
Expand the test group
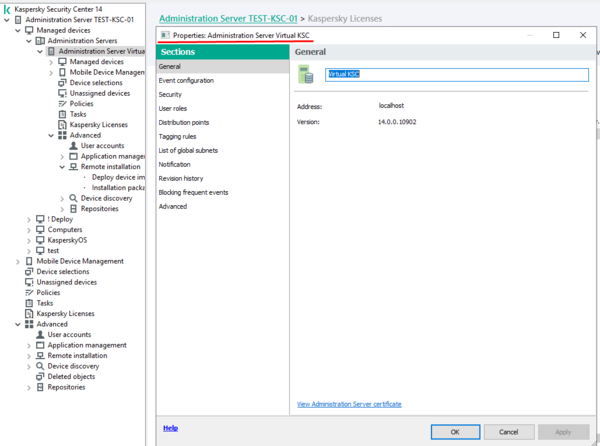coord(29,251)
